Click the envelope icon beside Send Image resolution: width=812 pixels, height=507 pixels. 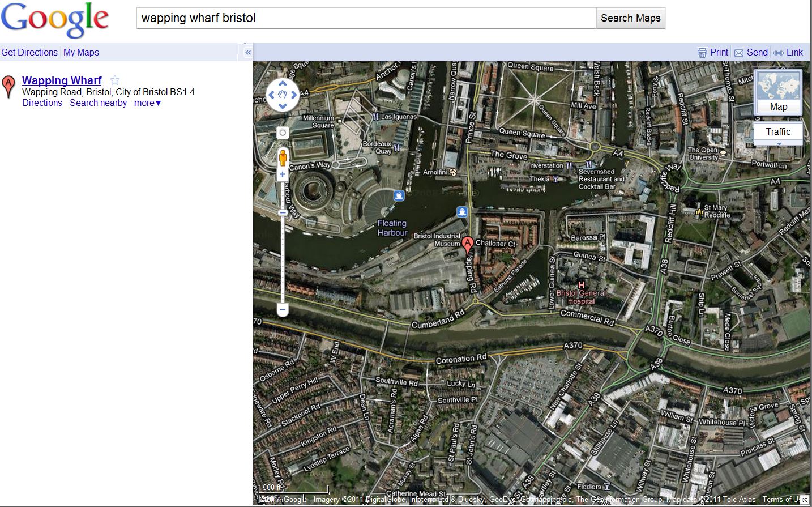point(739,53)
